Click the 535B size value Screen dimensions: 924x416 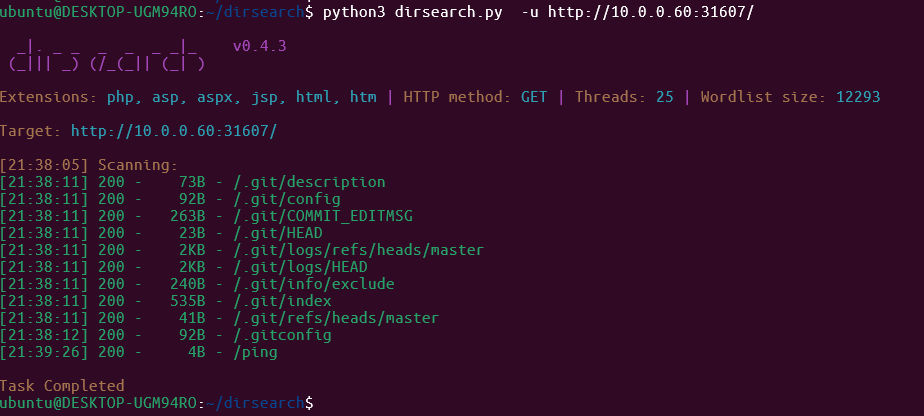click(187, 302)
